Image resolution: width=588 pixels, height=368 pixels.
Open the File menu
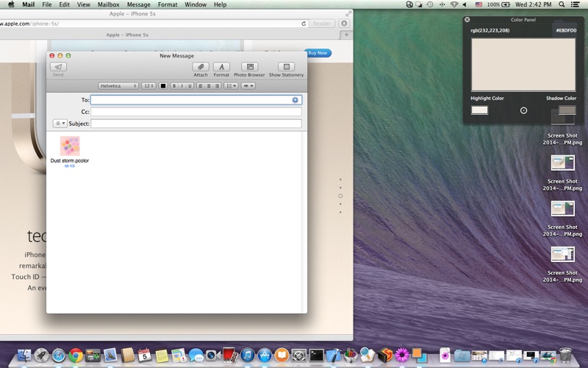click(47, 4)
